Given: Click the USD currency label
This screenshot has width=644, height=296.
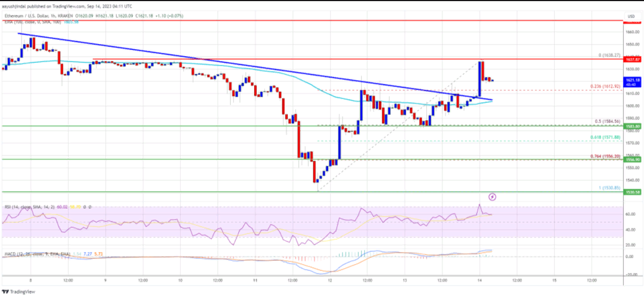Looking at the screenshot, I should coord(630,16).
